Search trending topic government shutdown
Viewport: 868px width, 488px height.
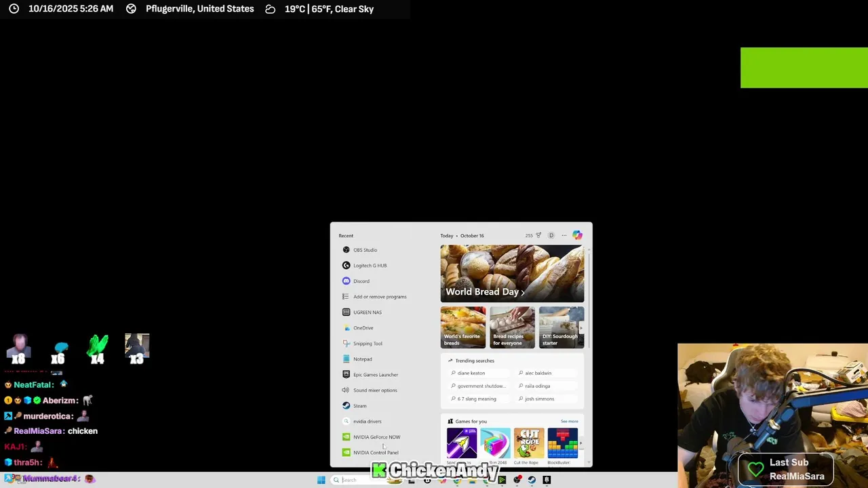478,386
